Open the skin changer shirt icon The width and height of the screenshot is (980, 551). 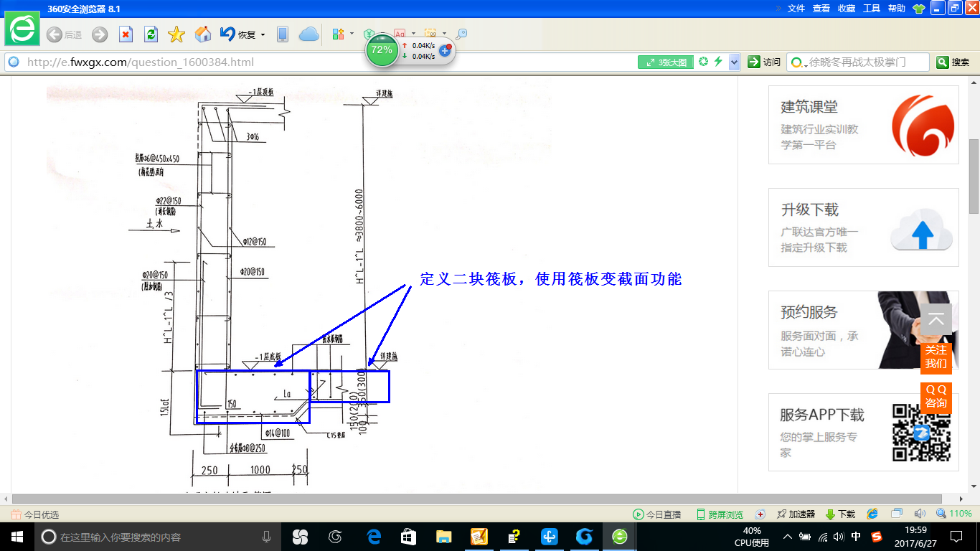coord(919,9)
